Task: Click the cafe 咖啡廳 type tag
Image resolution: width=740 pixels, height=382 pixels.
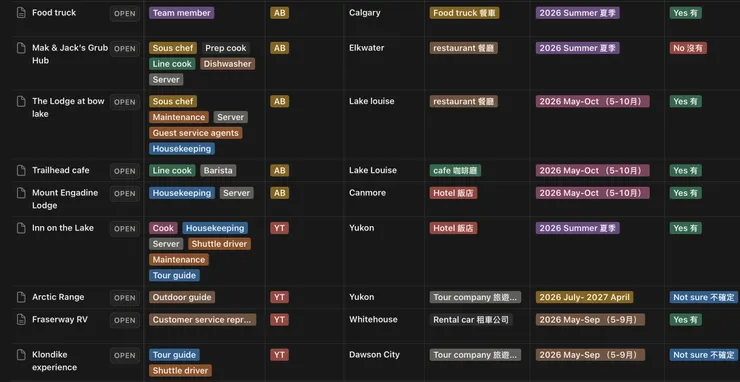Action: 455,170
